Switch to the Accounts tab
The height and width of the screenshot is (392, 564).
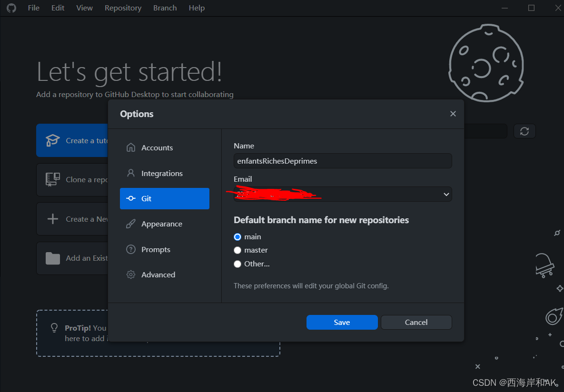pyautogui.click(x=164, y=148)
